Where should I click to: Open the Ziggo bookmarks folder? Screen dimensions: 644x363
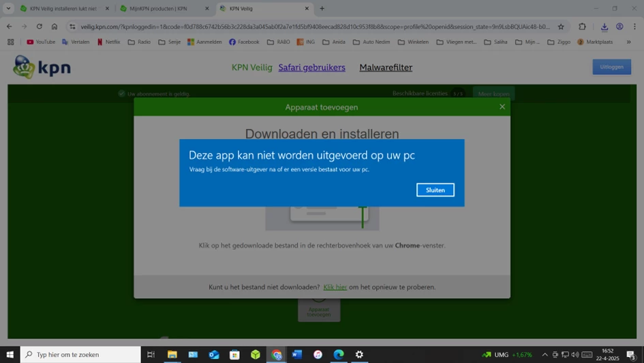tap(559, 42)
